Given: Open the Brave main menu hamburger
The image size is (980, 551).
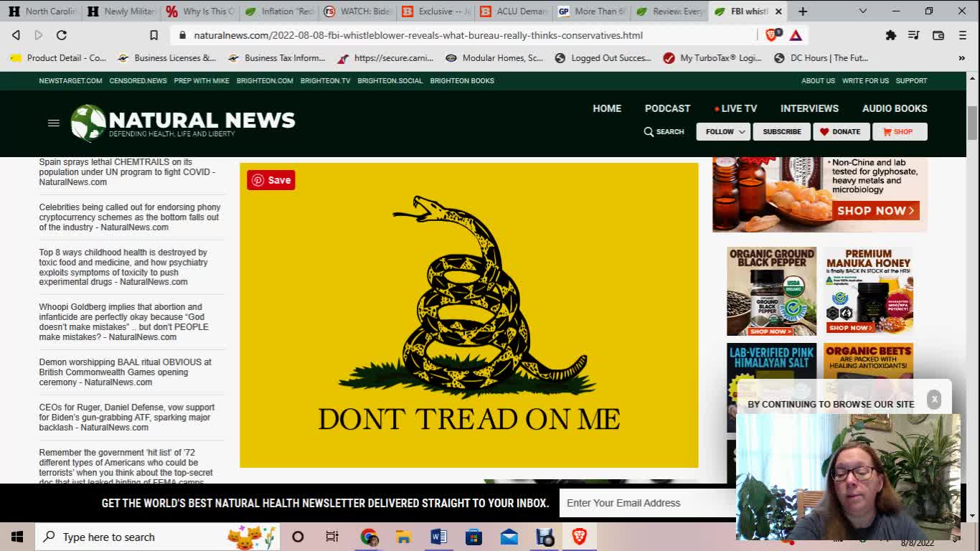Looking at the screenshot, I should [961, 35].
